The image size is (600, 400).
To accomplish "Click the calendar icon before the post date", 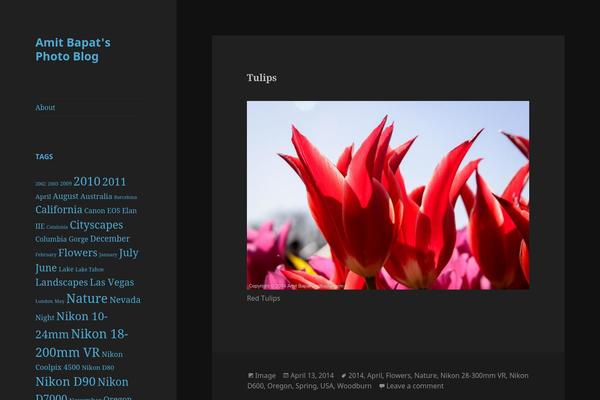I will (286, 376).
